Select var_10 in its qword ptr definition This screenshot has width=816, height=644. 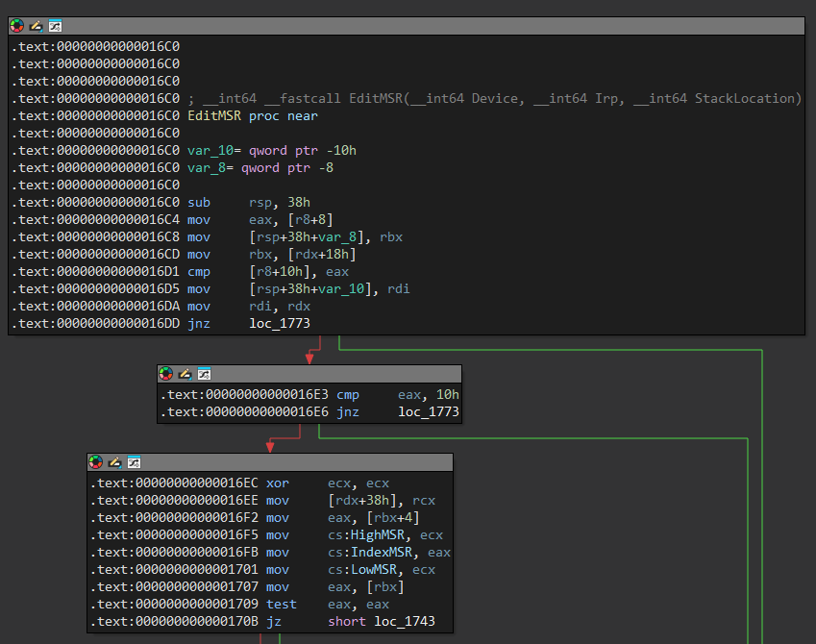click(209, 151)
